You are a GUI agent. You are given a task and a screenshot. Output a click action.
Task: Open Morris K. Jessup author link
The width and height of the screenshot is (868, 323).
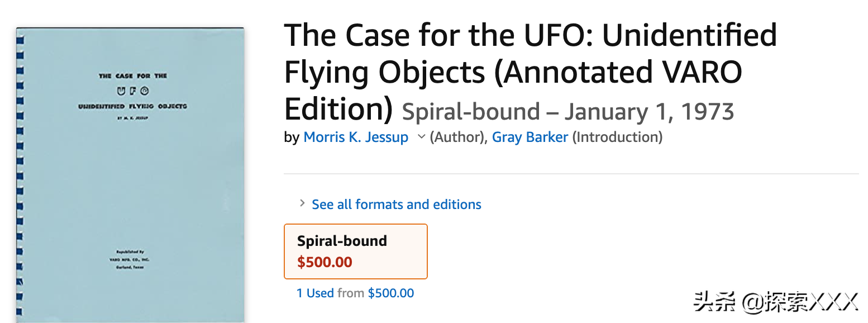click(x=356, y=137)
